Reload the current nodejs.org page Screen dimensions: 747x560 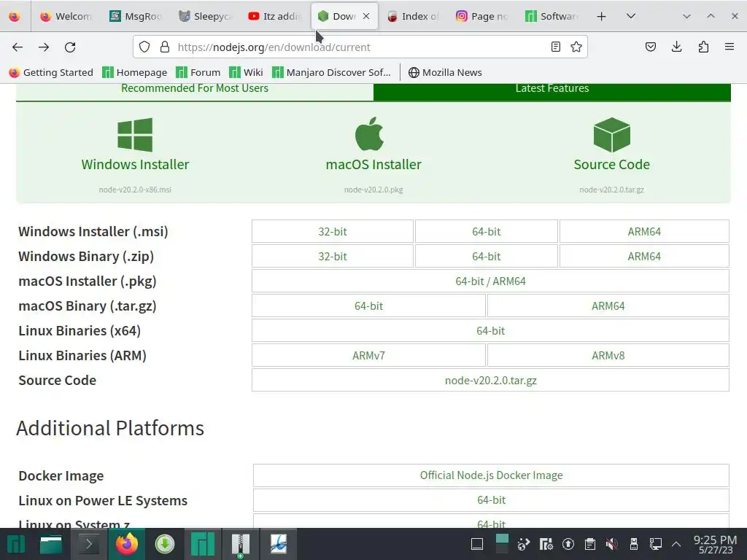tap(70, 47)
